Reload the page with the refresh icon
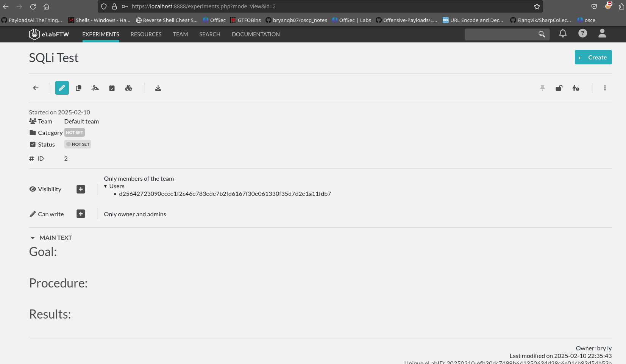 (33, 6)
